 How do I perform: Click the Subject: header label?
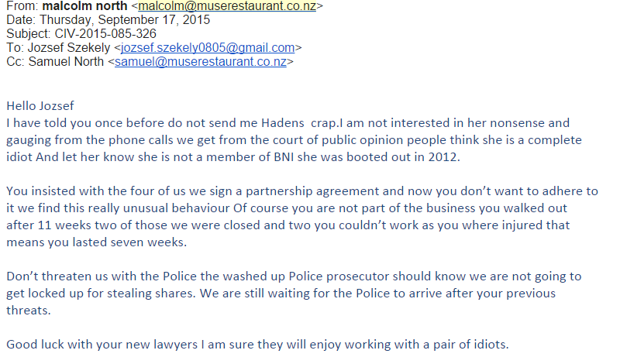click(x=29, y=33)
